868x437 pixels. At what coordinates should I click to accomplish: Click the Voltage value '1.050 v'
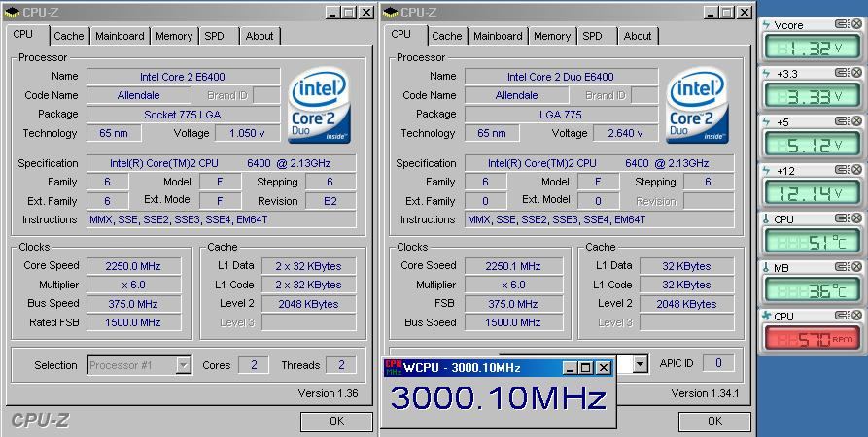(248, 133)
